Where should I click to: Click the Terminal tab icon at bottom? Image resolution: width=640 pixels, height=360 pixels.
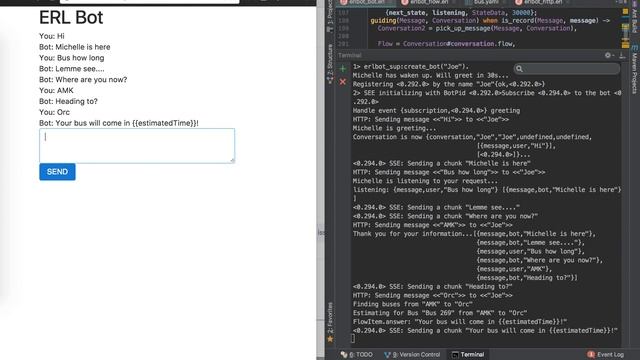coord(455,355)
